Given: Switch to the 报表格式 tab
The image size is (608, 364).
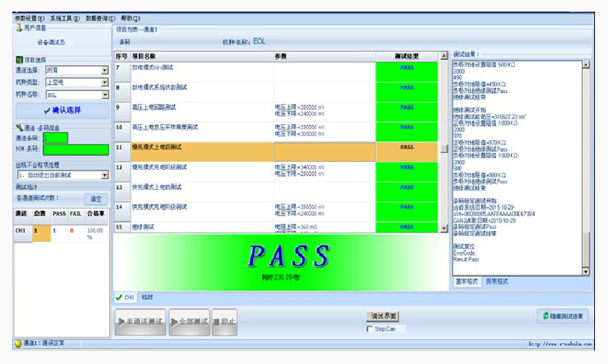Looking at the screenshot, I should (x=497, y=281).
